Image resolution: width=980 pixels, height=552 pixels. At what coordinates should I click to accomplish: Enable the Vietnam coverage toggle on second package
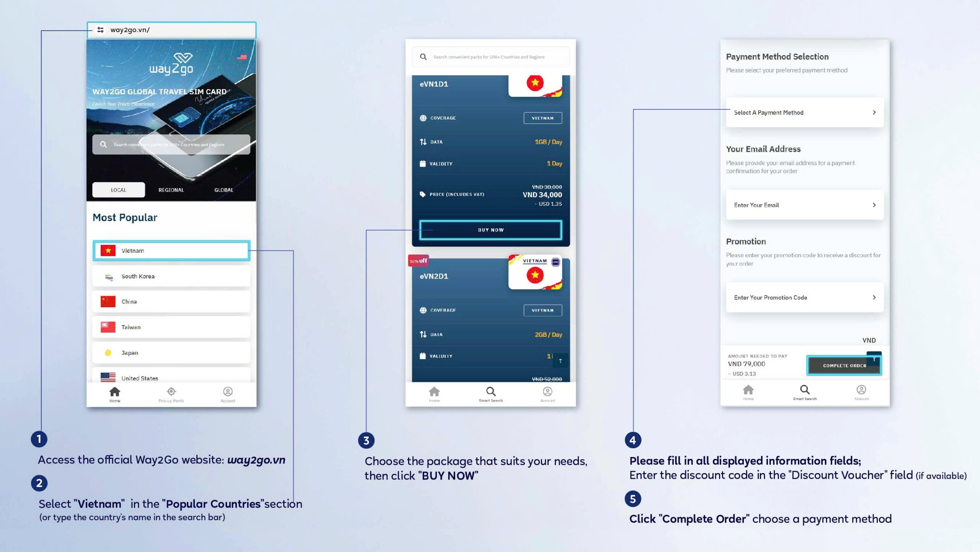pyautogui.click(x=542, y=310)
